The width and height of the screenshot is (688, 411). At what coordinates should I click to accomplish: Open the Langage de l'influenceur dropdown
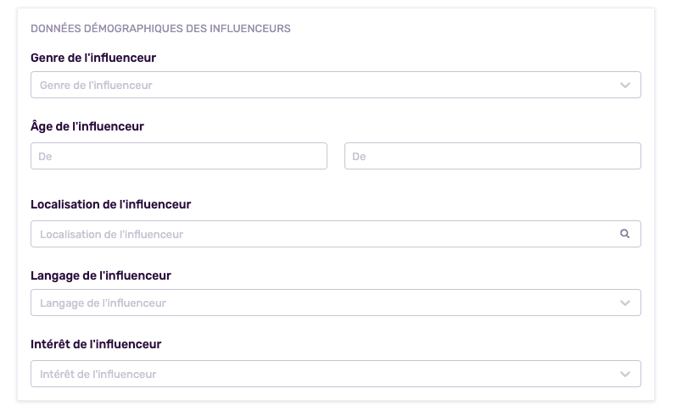(336, 303)
